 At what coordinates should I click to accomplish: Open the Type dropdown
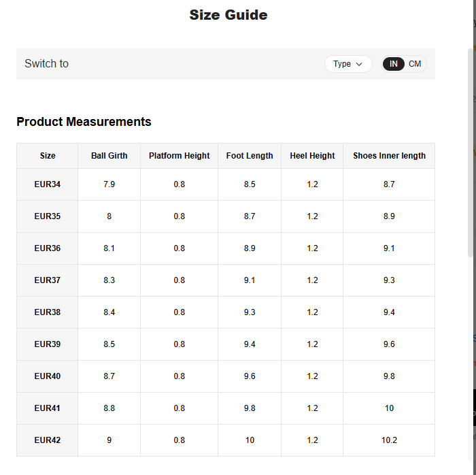point(348,64)
